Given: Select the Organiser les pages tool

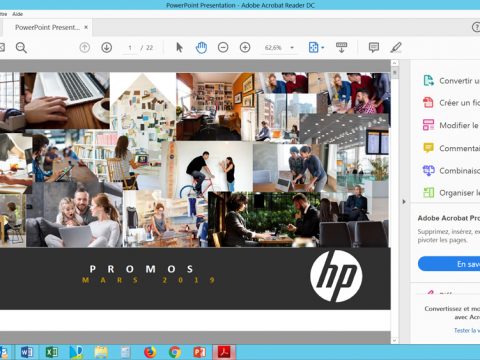Looking at the screenshot, I should coord(451,193).
